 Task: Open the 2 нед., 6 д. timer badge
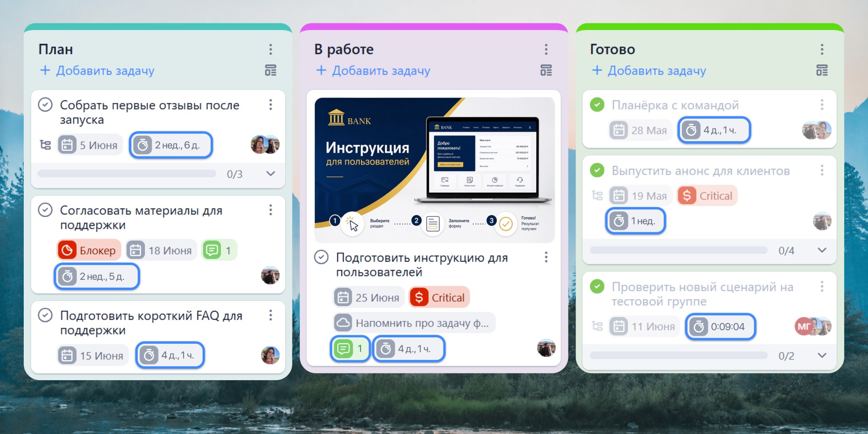pos(171,145)
